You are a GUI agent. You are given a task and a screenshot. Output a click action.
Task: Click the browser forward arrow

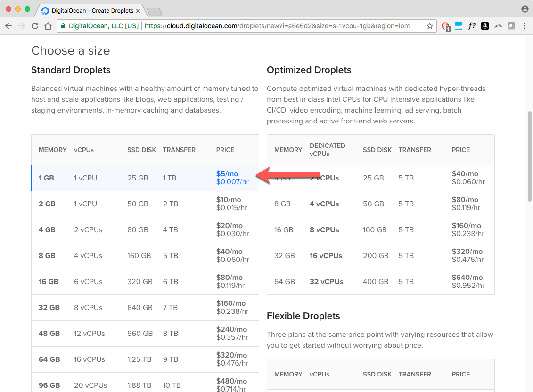[21, 26]
